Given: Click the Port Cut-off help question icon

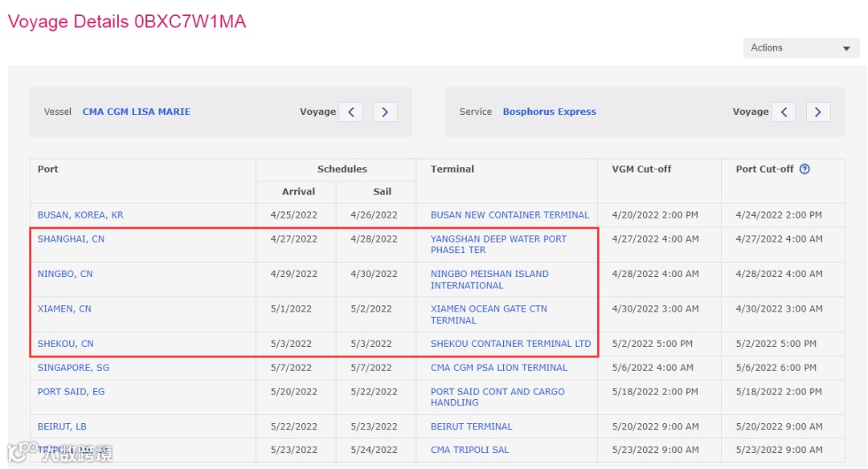Looking at the screenshot, I should 805,169.
